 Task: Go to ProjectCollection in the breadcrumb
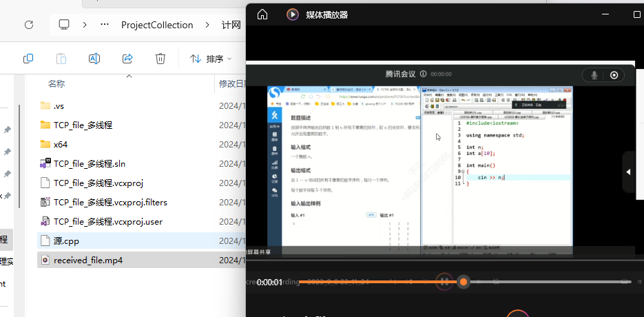pyautogui.click(x=157, y=25)
